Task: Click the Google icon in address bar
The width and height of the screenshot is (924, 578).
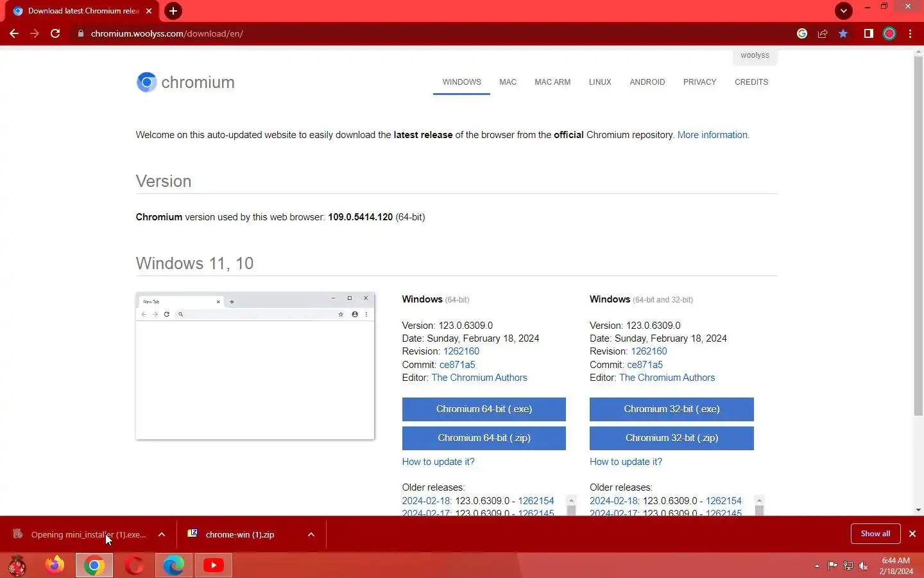Action: tap(802, 33)
